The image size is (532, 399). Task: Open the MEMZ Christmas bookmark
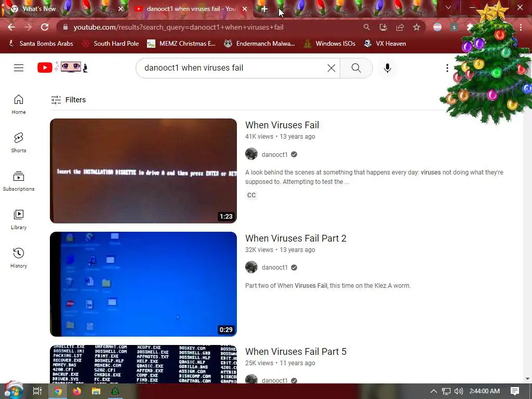[x=181, y=44]
